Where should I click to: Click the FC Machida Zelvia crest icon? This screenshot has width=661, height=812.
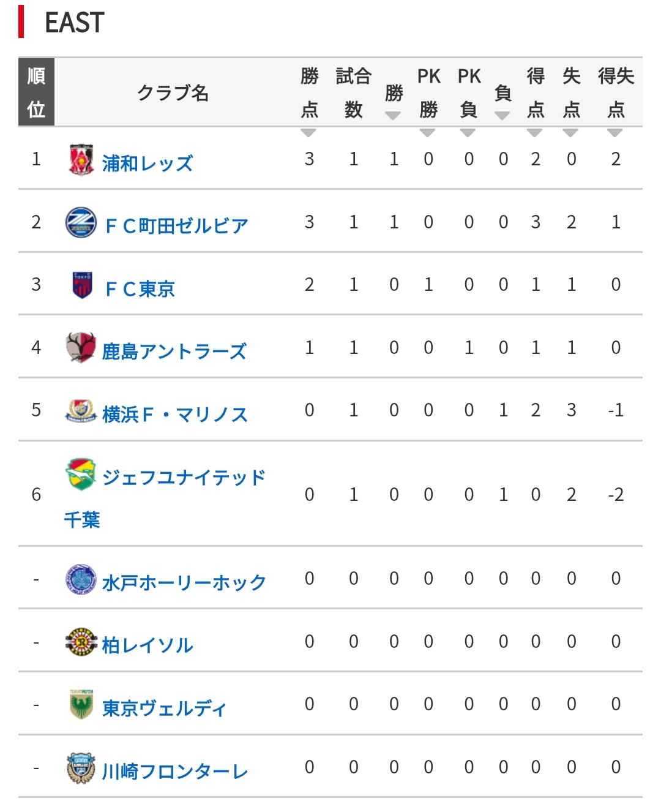tap(81, 223)
